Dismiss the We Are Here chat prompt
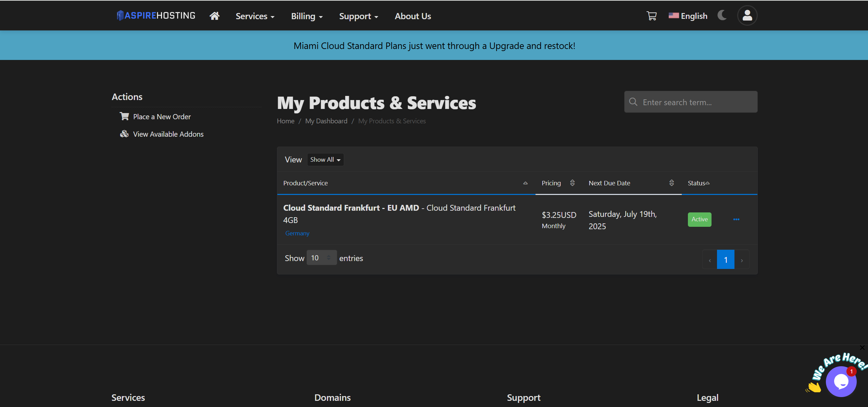The image size is (868, 407). (862, 348)
